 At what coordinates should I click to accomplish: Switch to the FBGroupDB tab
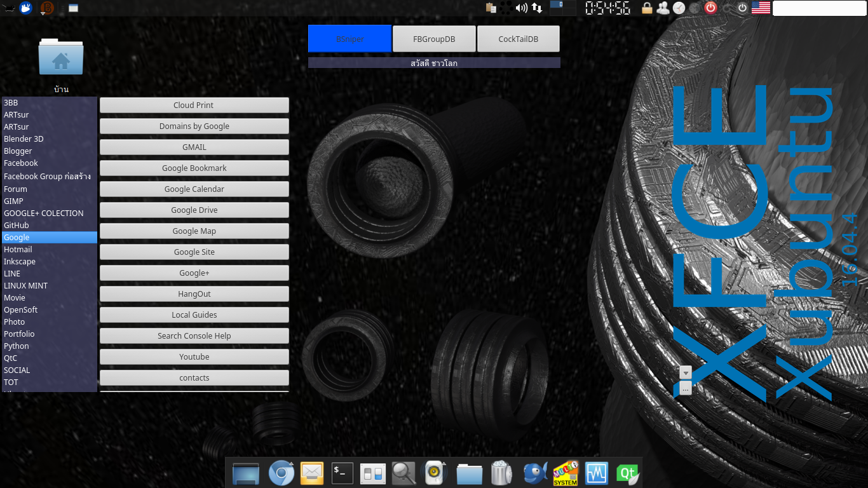click(434, 39)
